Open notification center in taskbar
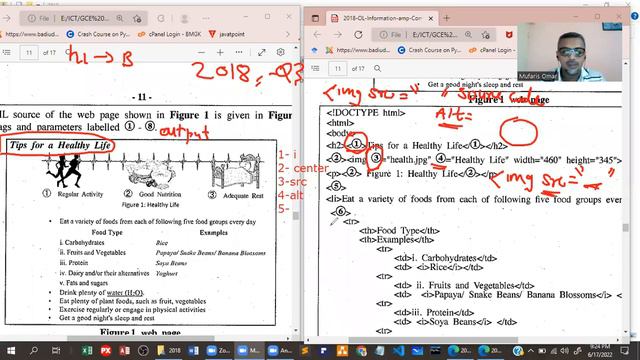This screenshot has width=640, height=360. 624,351
